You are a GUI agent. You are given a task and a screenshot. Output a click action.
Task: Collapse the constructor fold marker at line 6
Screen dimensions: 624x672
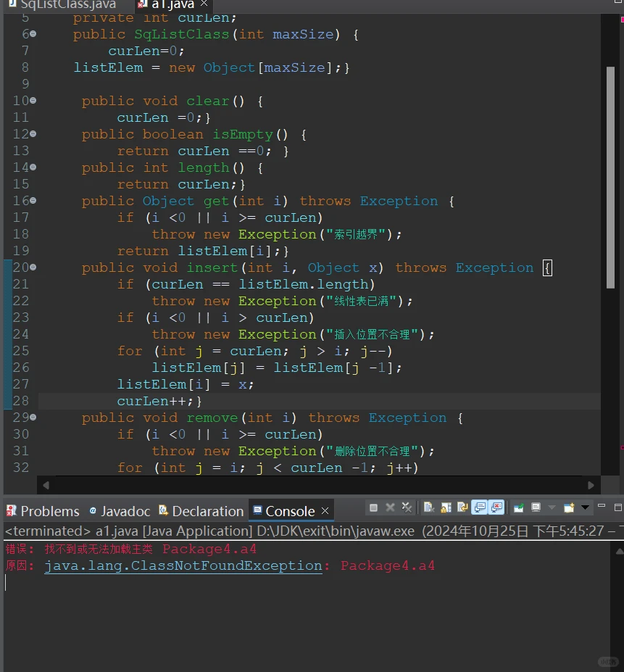33,34
